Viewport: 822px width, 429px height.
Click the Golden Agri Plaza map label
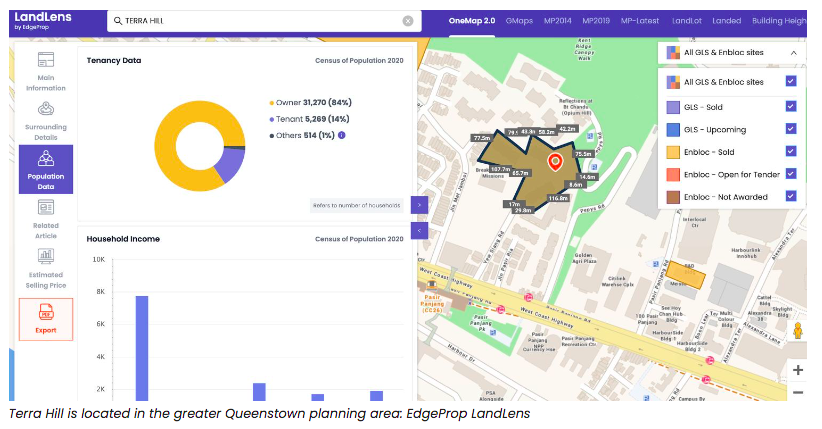(x=583, y=258)
